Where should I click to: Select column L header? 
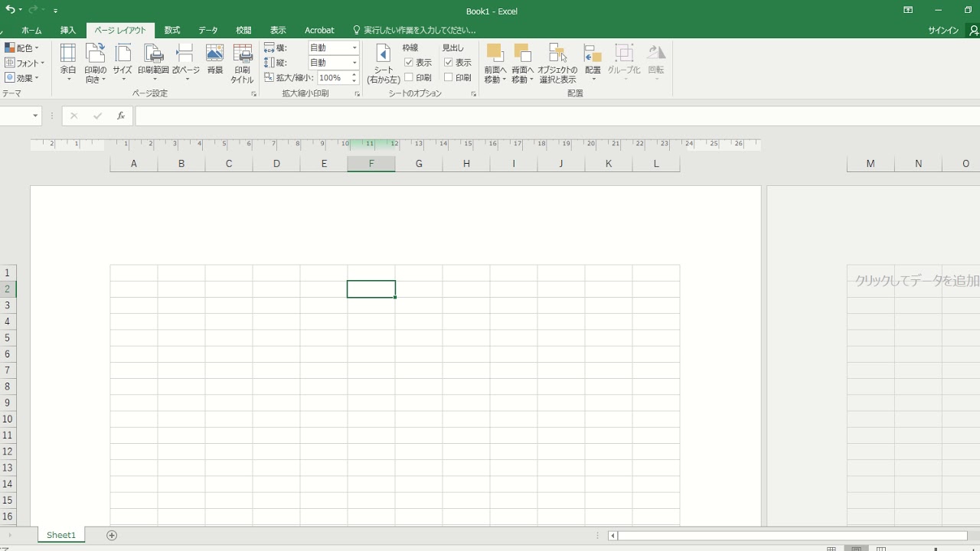(656, 164)
